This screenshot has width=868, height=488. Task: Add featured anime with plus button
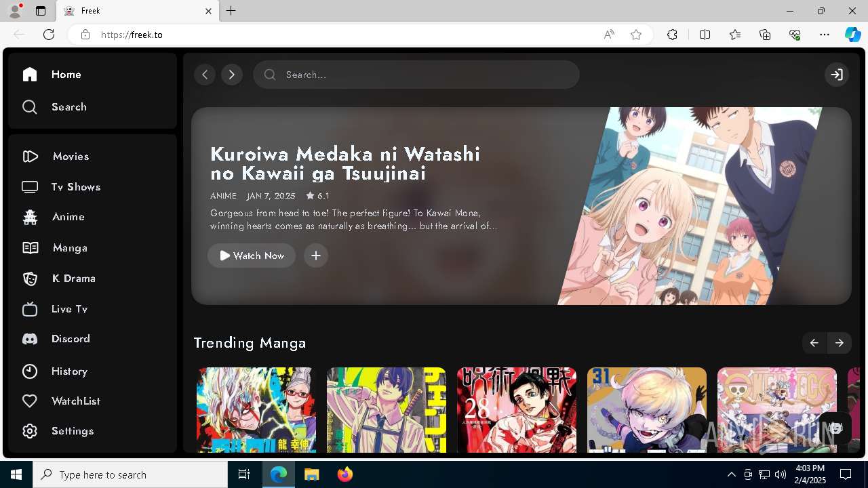click(x=316, y=256)
